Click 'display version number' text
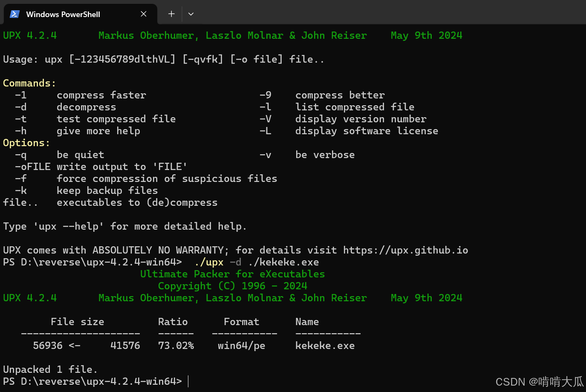 (x=361, y=119)
